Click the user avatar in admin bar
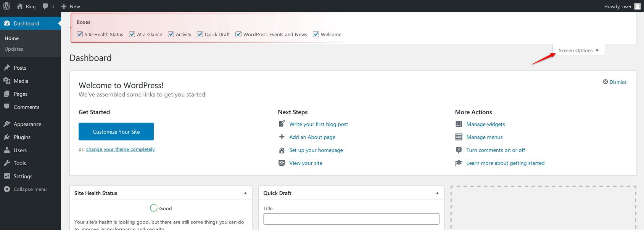 pos(637,6)
